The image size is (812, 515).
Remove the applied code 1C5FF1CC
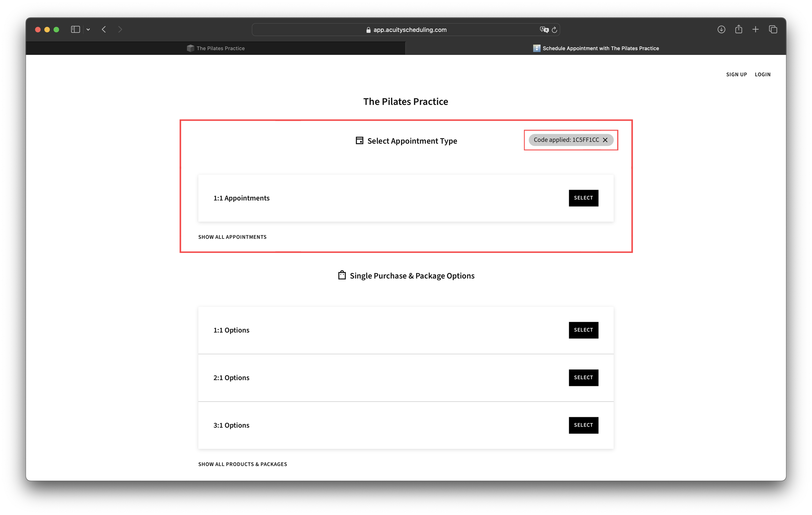(x=606, y=140)
